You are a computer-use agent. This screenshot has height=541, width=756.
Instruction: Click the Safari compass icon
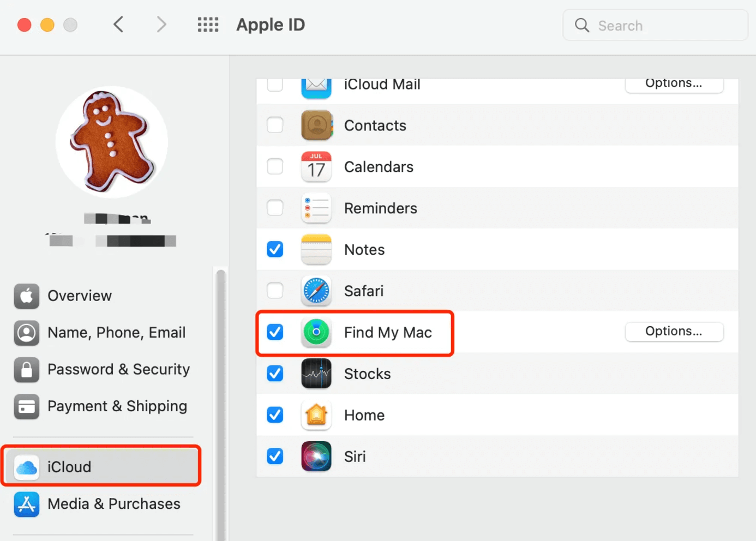pos(316,291)
